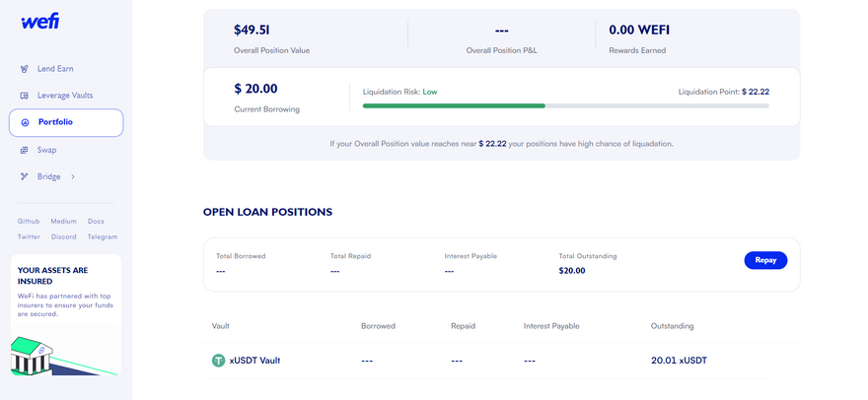Open the Portfolio menu item
868x400 pixels.
pos(66,123)
